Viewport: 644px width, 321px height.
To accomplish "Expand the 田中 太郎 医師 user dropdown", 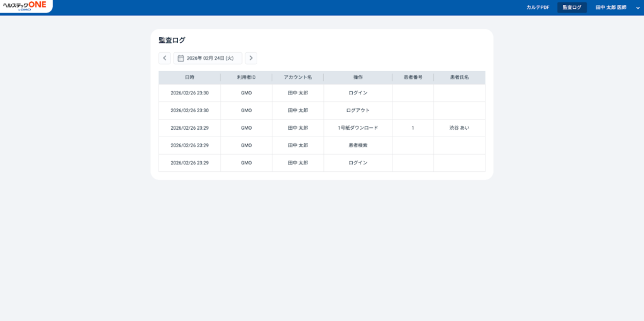I will coord(611,8).
